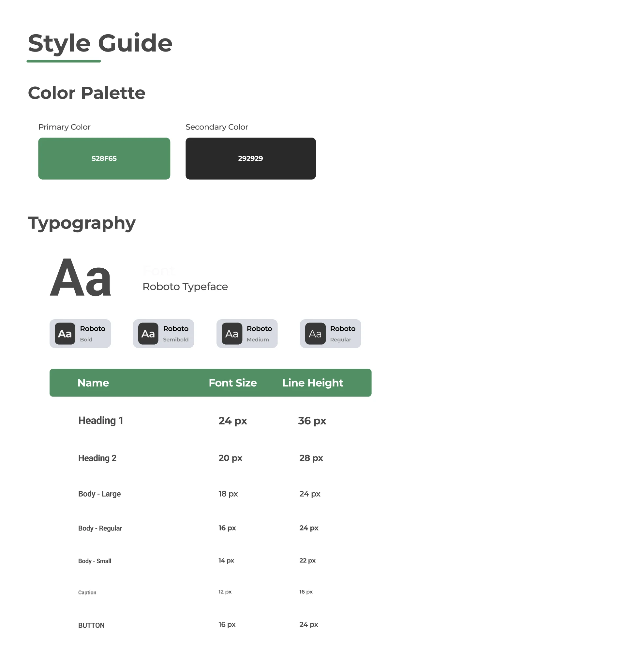626x672 pixels.
Task: Click the Typography section heading
Action: (x=82, y=223)
